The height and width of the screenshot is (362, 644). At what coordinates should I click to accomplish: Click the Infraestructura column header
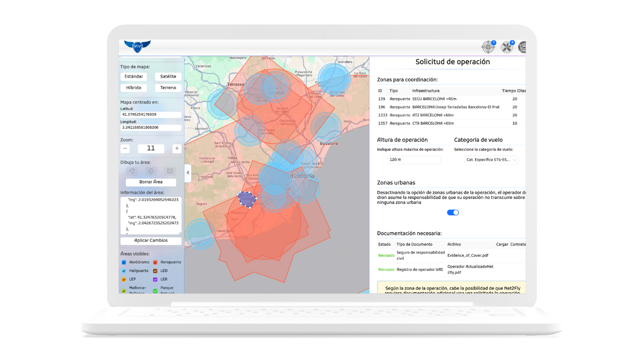coord(426,90)
